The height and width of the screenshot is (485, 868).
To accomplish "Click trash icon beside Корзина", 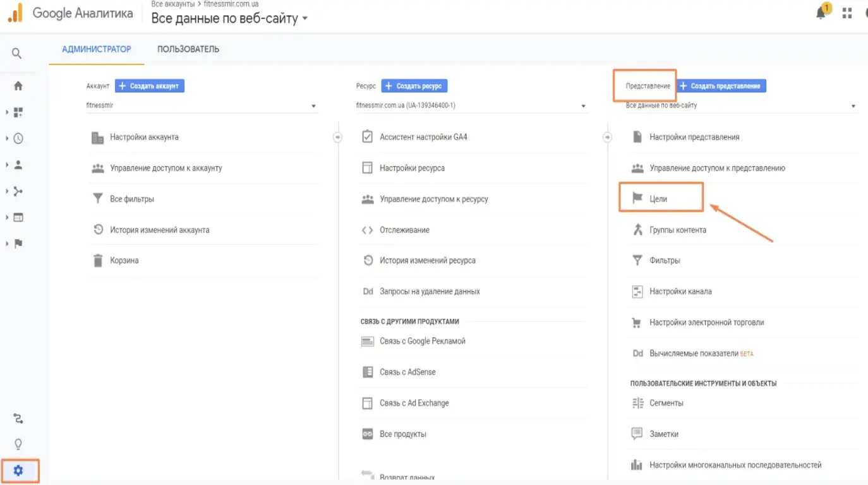I will pos(97,260).
